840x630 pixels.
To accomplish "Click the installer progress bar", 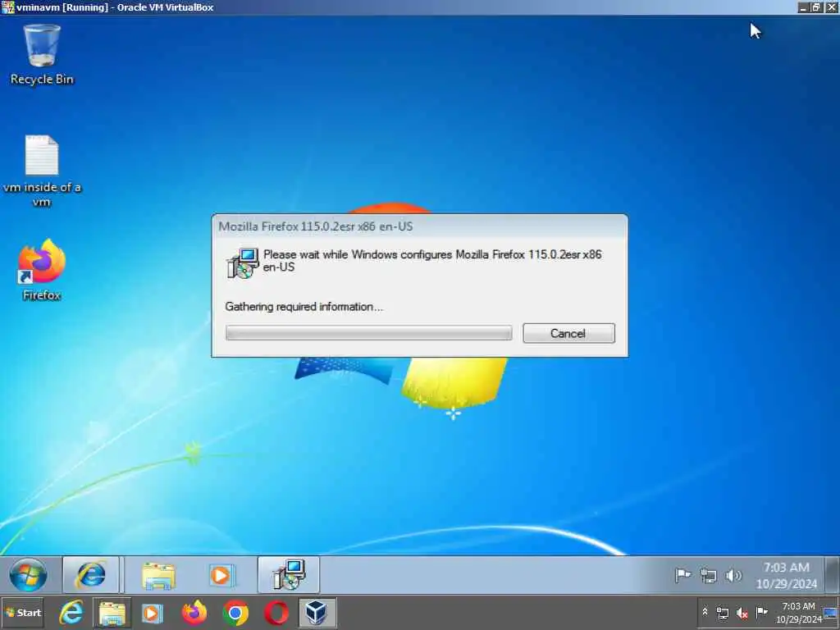I will [368, 333].
